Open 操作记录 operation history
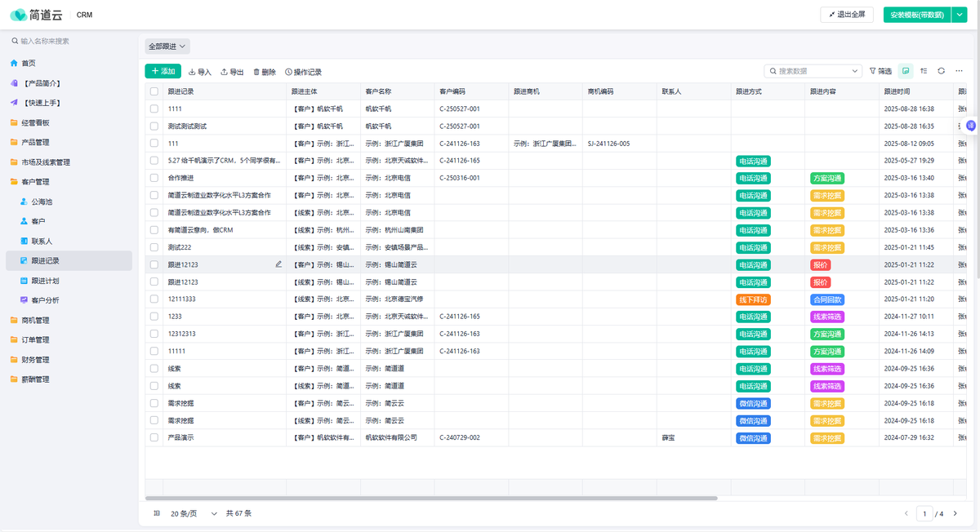Image resolution: width=980 pixels, height=532 pixels. (303, 72)
